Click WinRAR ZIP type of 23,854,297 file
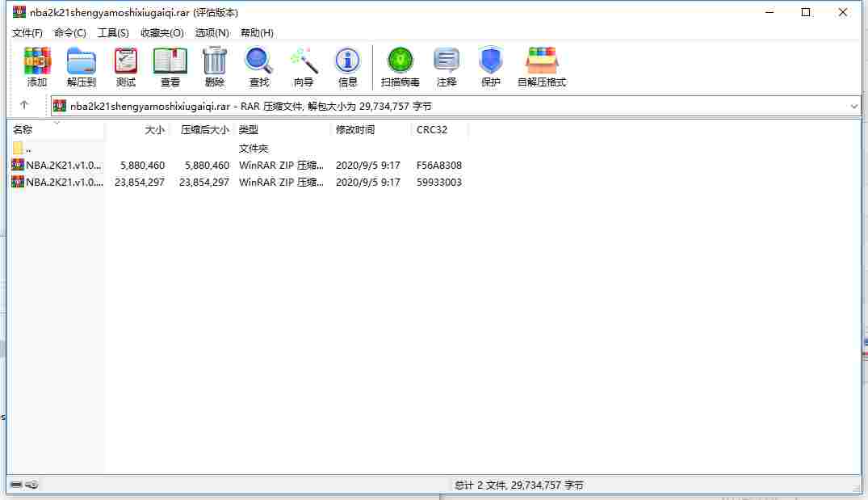 pos(281,183)
